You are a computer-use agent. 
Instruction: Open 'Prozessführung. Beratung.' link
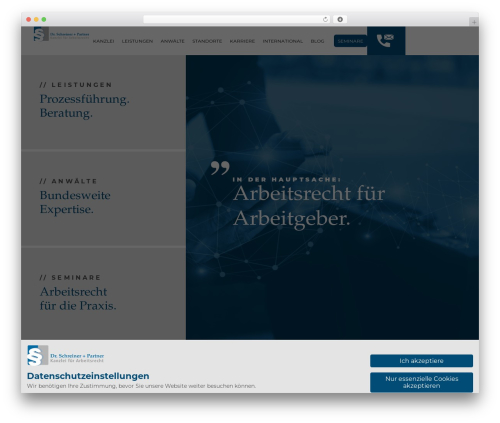pos(84,106)
